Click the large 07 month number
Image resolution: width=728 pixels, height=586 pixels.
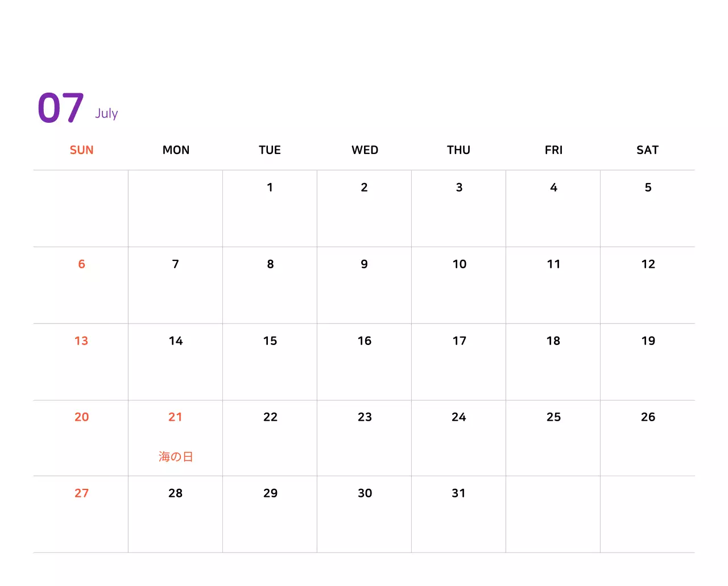click(61, 108)
